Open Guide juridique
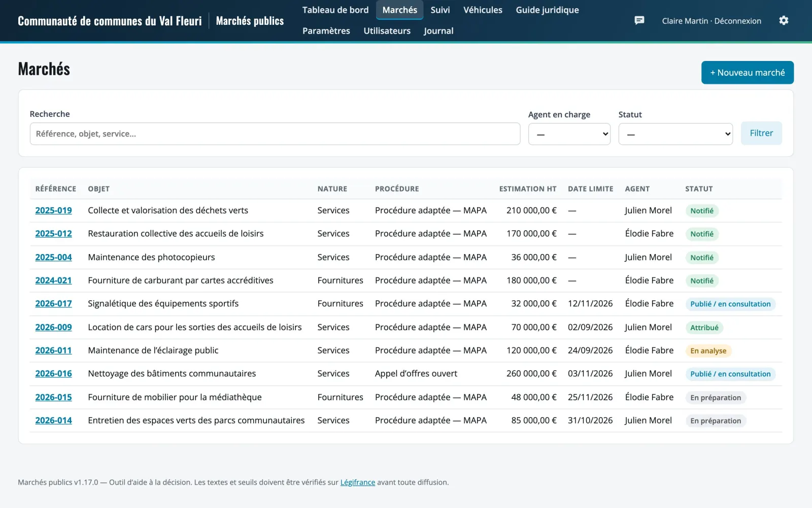The width and height of the screenshot is (812, 508). 547,10
